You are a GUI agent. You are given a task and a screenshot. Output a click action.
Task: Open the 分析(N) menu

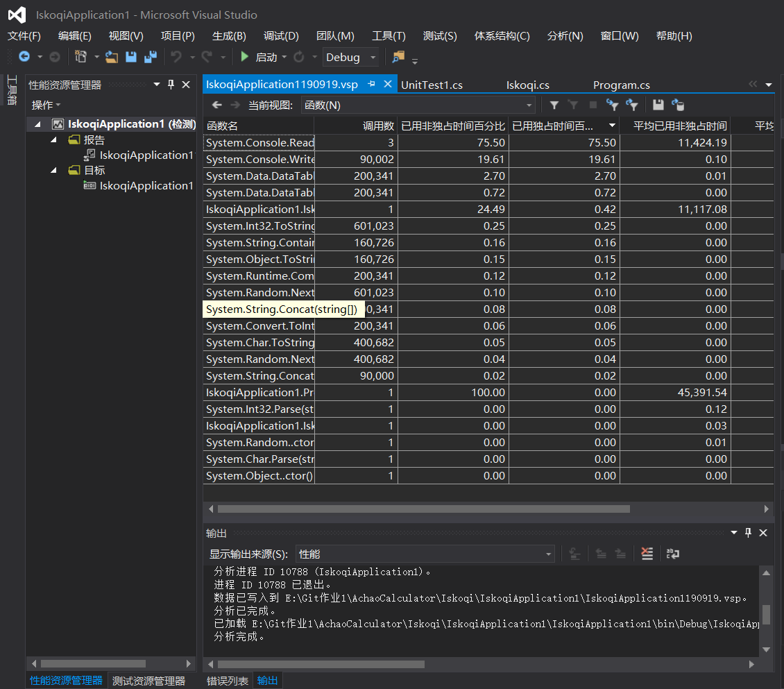565,35
